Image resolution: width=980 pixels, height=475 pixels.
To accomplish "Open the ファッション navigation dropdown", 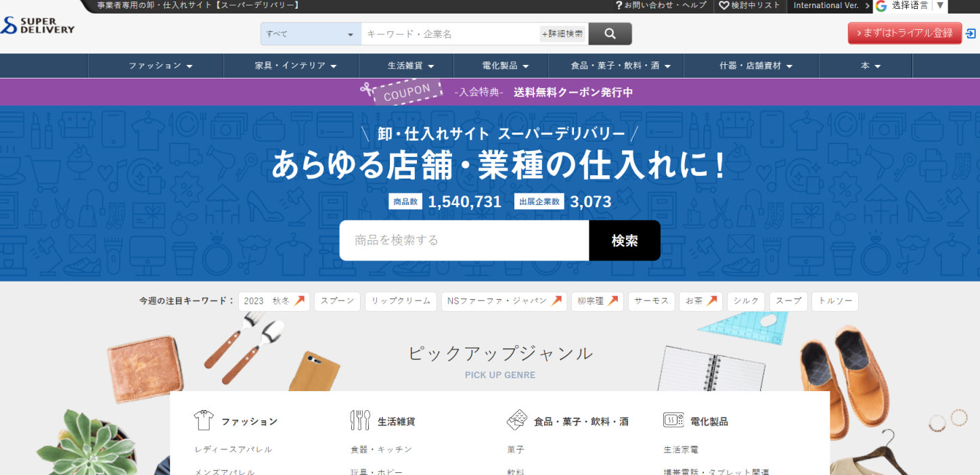I will (x=156, y=66).
